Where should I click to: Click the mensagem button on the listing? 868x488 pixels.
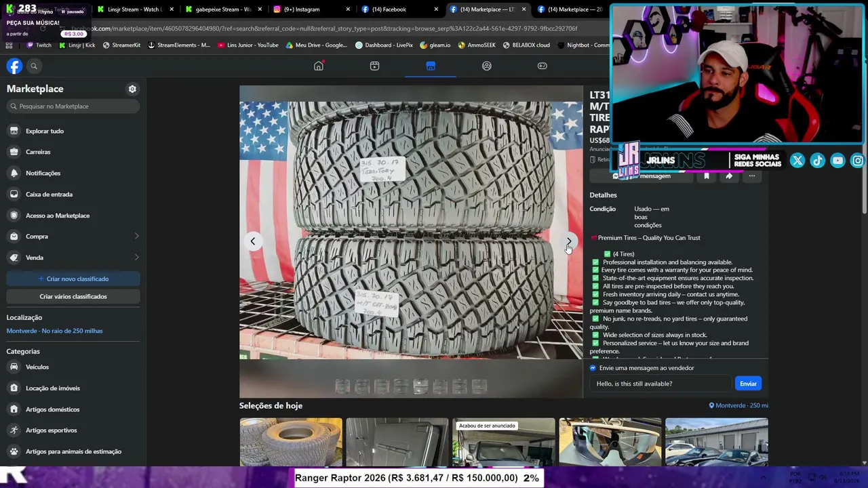[x=642, y=176]
